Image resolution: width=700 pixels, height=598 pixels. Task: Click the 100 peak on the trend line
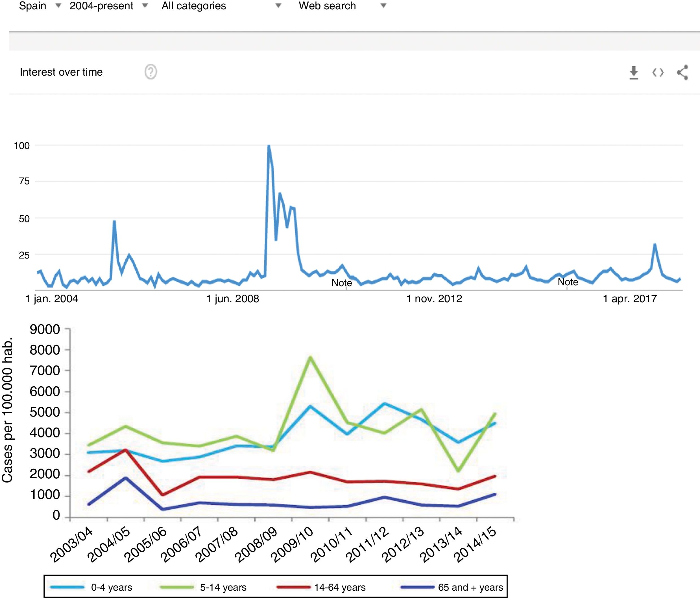coord(269,146)
